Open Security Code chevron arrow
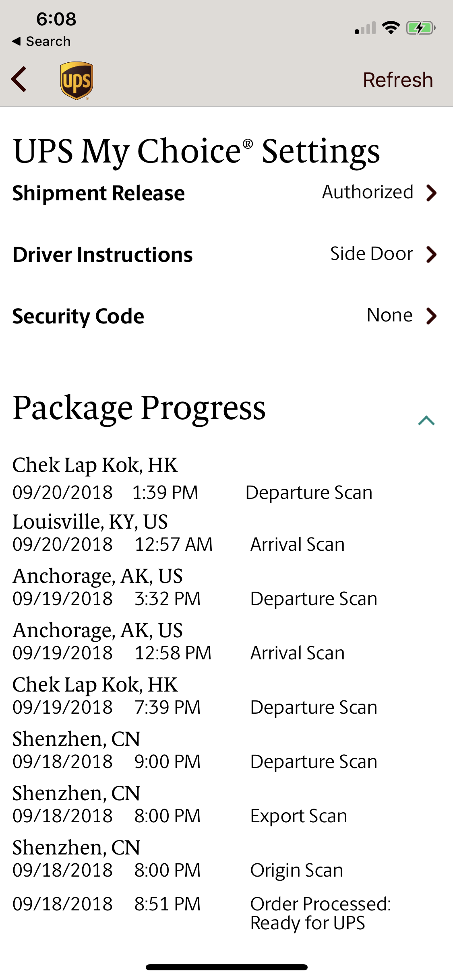Viewport: 453px width, 980px height. coord(431,316)
